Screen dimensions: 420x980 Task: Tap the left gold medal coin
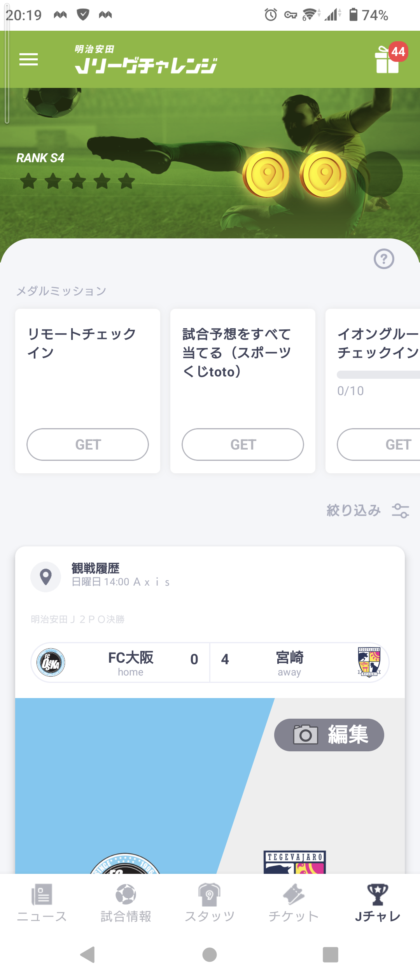click(x=266, y=174)
